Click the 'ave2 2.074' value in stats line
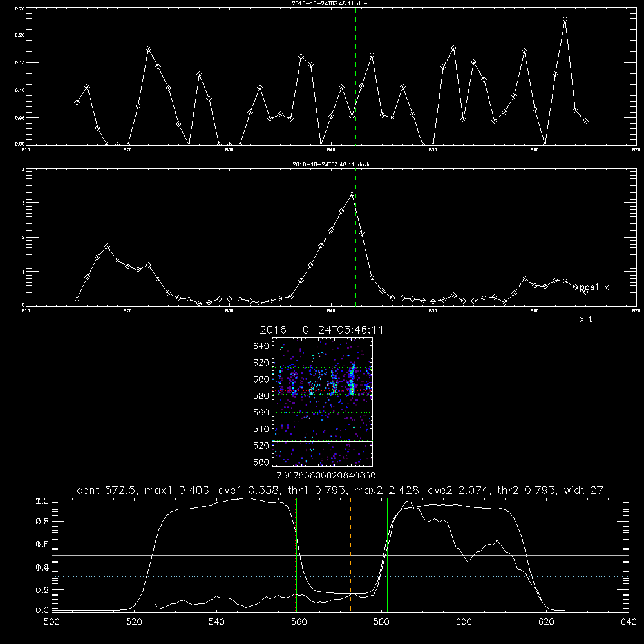This screenshot has height=644, width=644. coord(460,490)
